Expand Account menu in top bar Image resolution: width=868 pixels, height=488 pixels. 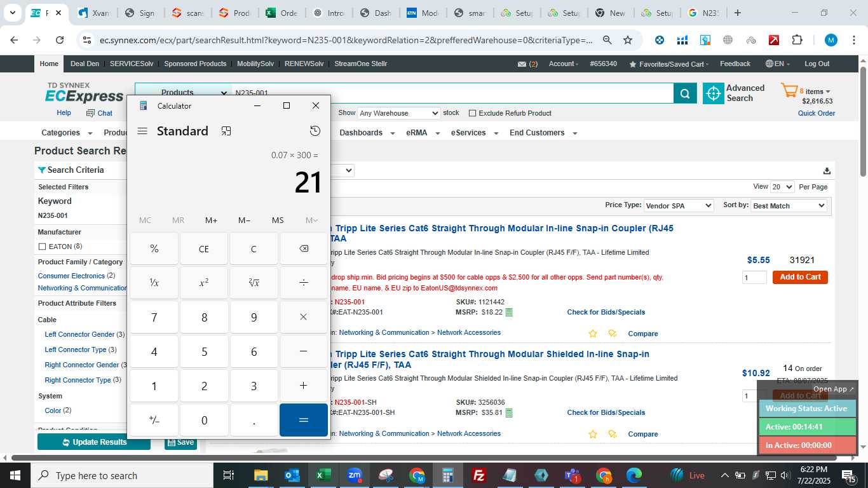tap(564, 64)
